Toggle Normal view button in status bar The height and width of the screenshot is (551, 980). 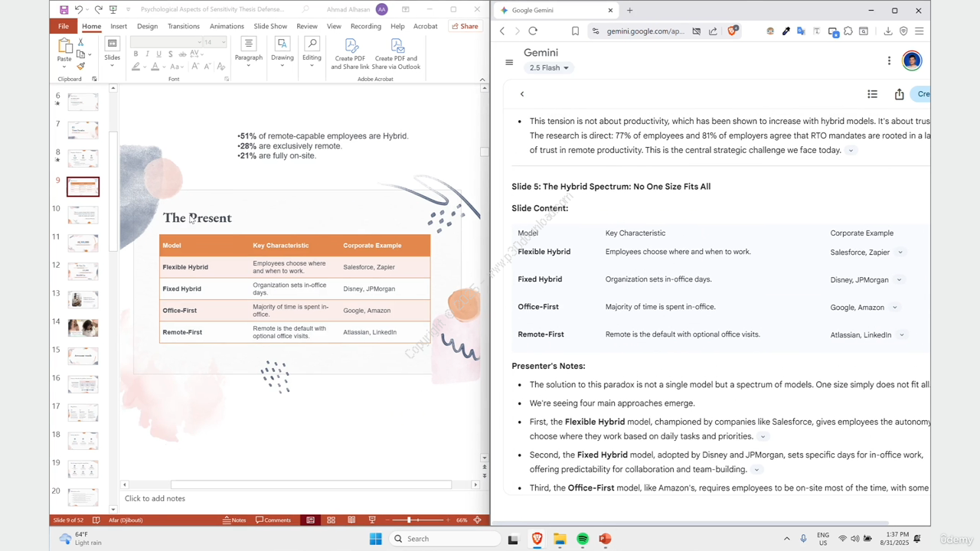[310, 520]
